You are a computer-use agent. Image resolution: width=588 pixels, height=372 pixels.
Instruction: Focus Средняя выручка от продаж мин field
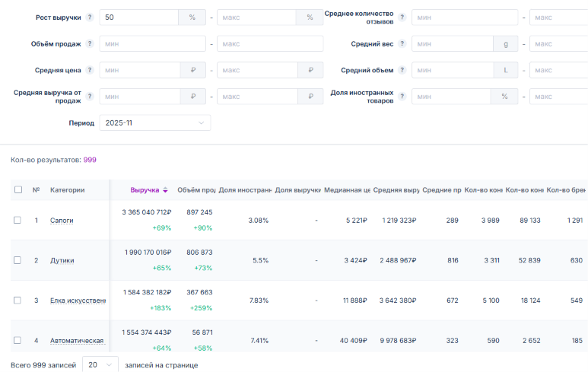pyautogui.click(x=140, y=97)
